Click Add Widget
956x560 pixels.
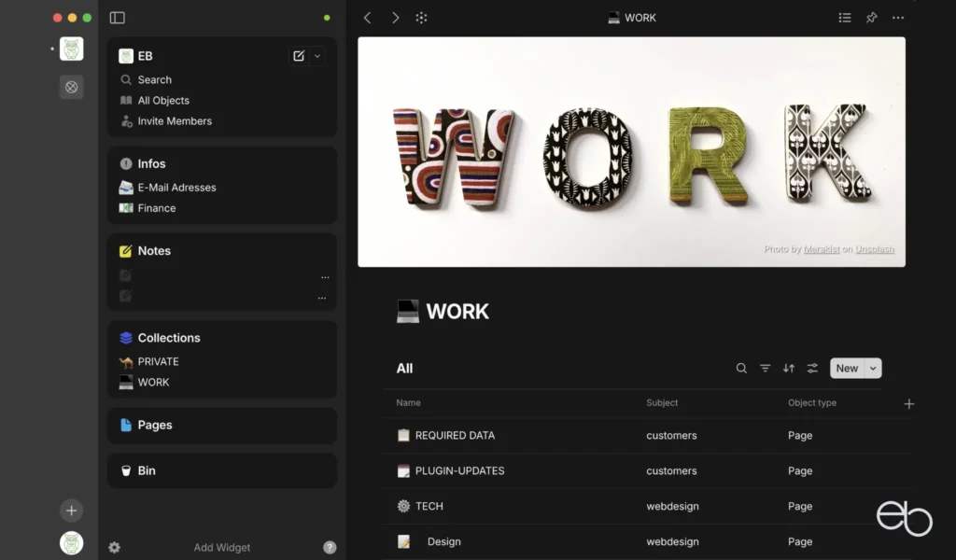222,548
